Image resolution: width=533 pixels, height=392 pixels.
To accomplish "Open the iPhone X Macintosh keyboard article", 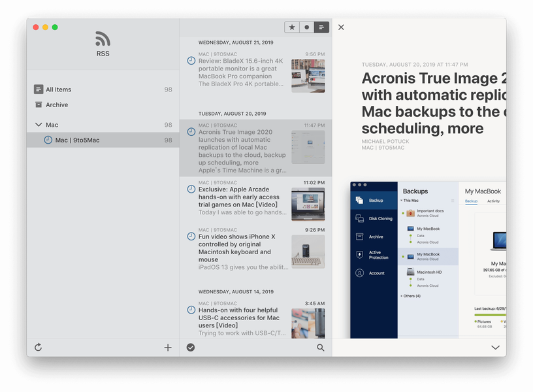I will [255, 249].
